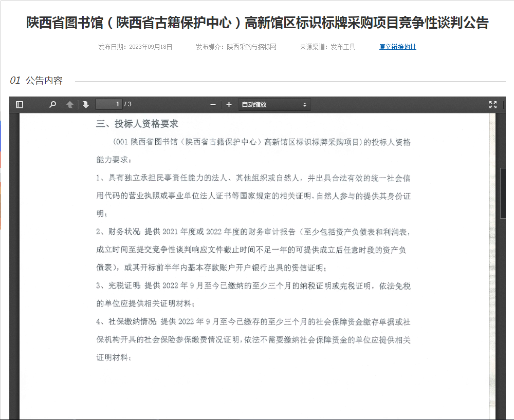Click the 财务状况 requirement paragraph
Screen dimensions: 514x420
point(253,250)
